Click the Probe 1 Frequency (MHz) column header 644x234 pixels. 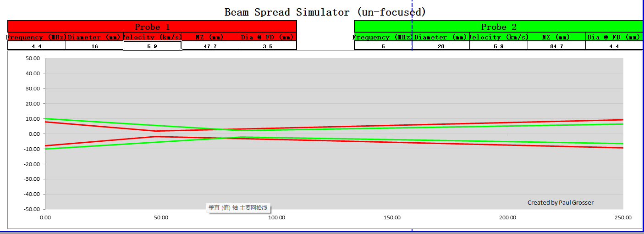point(37,37)
